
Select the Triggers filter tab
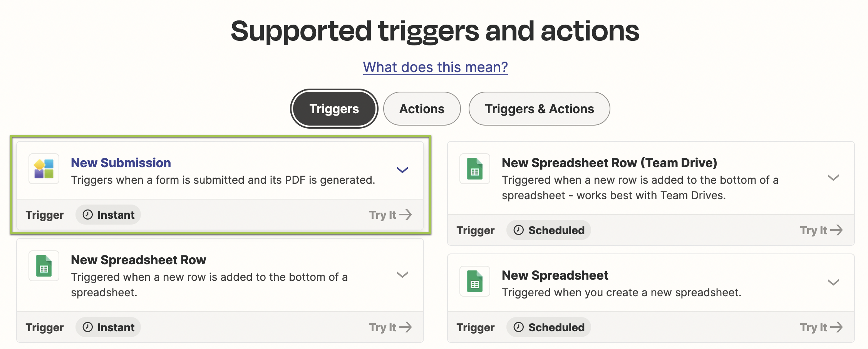[x=334, y=109]
